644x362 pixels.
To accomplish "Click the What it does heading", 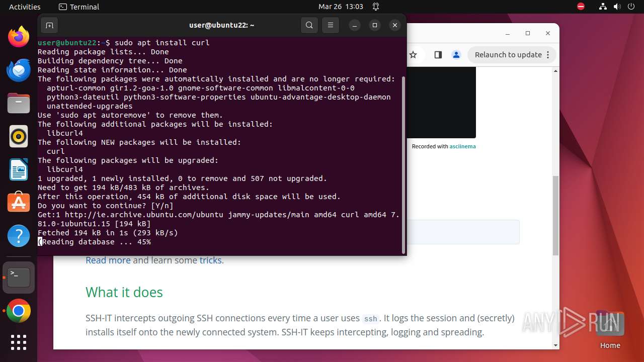I will 124,292.
